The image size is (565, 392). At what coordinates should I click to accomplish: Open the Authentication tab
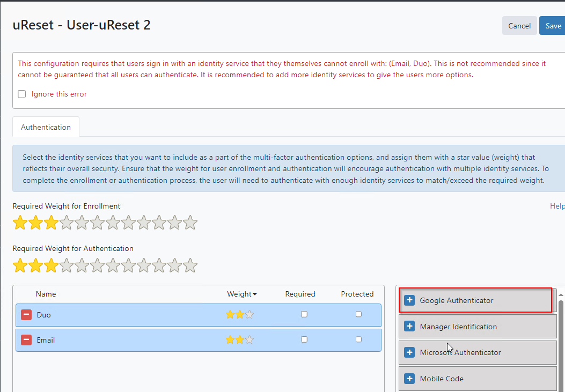tap(46, 127)
